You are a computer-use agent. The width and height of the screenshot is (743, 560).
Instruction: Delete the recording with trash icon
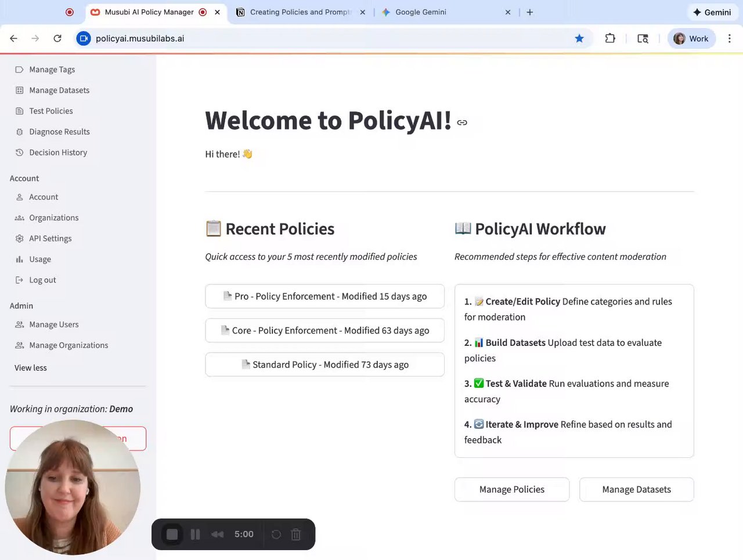[296, 534]
